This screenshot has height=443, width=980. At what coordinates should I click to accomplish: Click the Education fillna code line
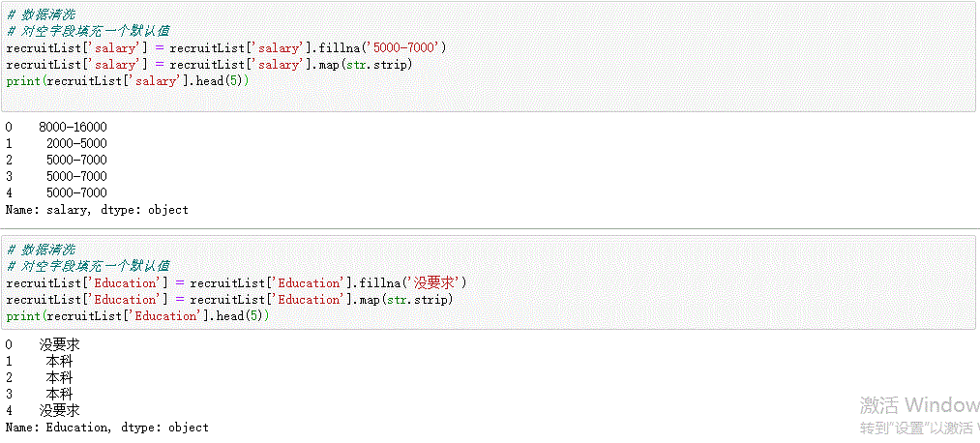[x=236, y=282]
